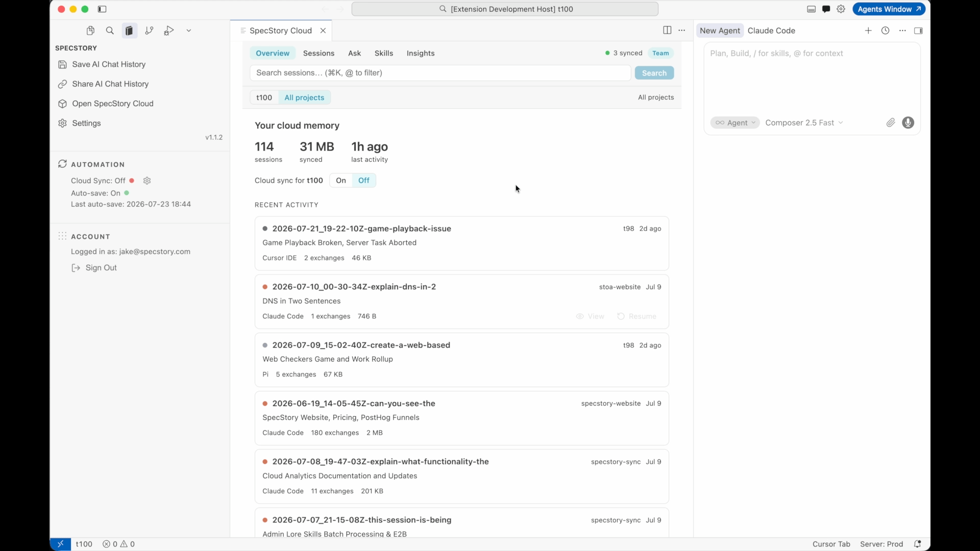Viewport: 980px width, 551px height.
Task: Open the Source Control branch icon
Action: point(149,31)
